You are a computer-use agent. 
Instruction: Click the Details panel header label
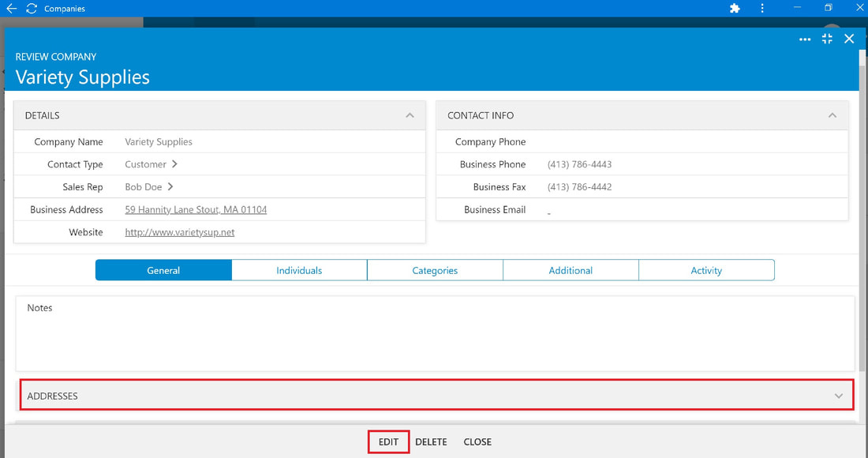click(42, 115)
